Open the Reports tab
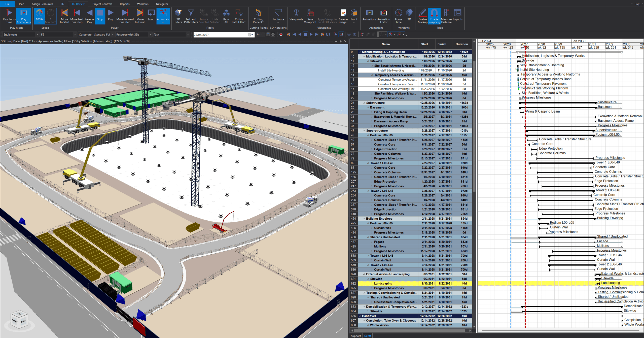 (x=125, y=4)
